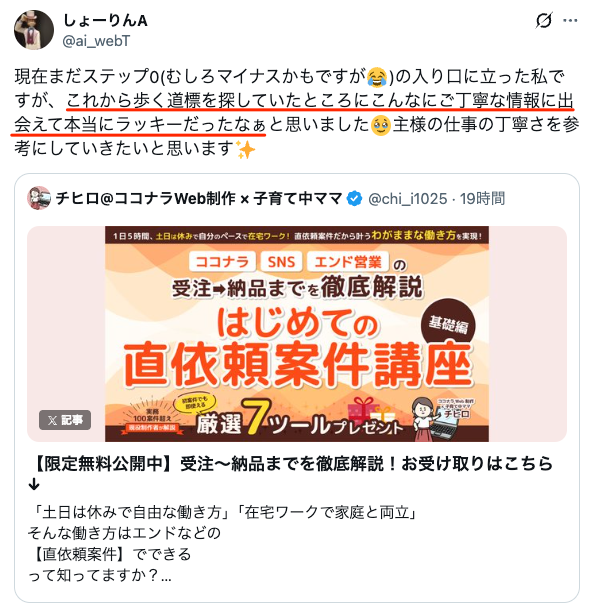Screen dimensions: 592x609
Task: Click the crying-laughing emoji in the post
Action: (x=377, y=77)
